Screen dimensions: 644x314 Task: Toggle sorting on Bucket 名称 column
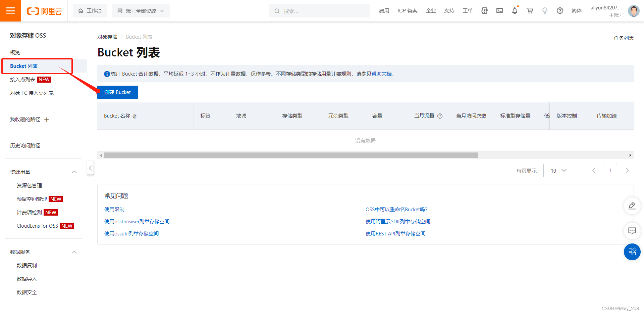point(134,116)
